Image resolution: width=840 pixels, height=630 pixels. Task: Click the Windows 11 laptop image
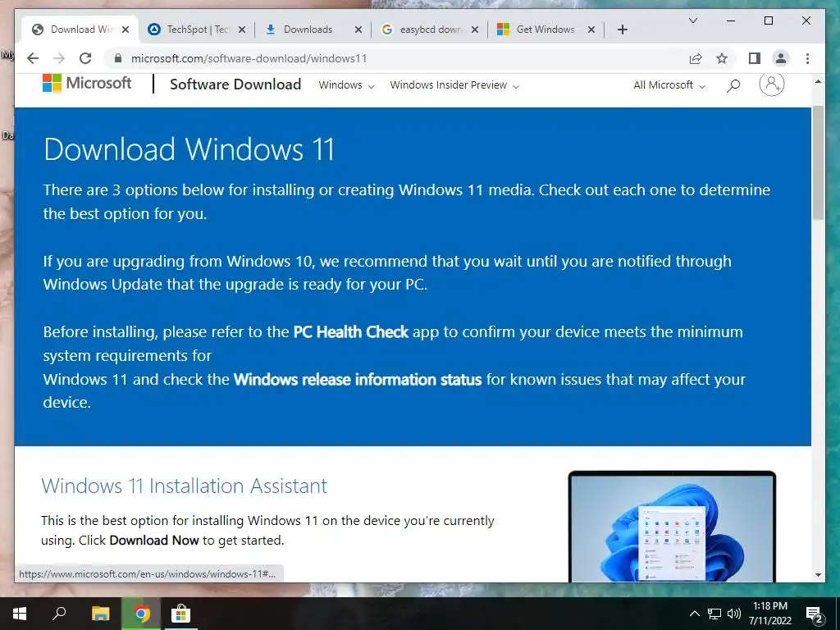(x=672, y=526)
